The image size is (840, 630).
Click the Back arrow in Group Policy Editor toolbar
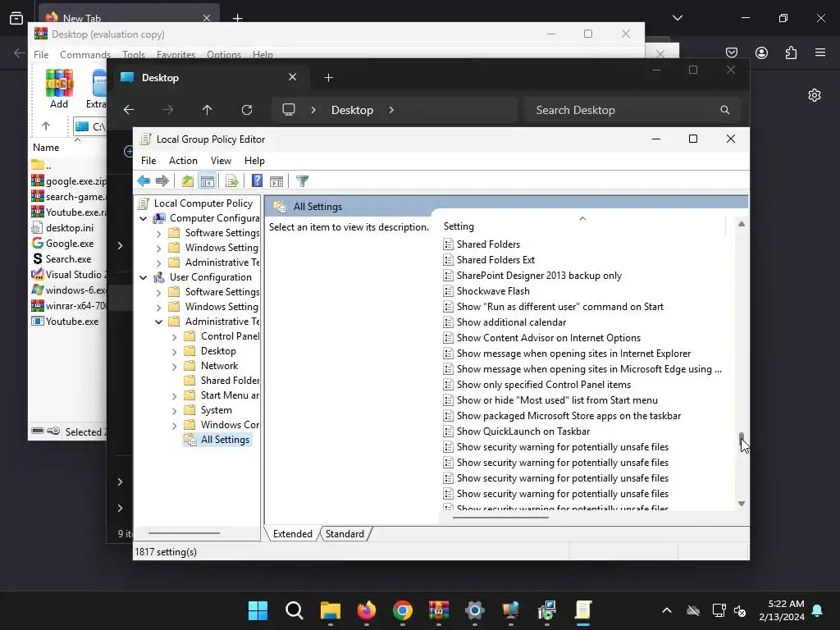click(144, 181)
